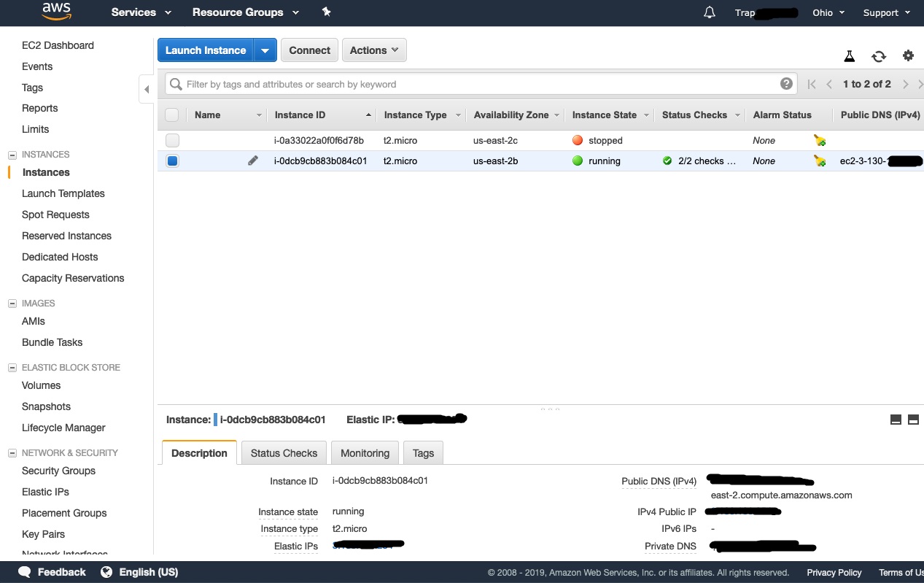Screen dimensions: 924x583
Task: Collapse the INSTANCES sidebar section
Action: coord(12,155)
